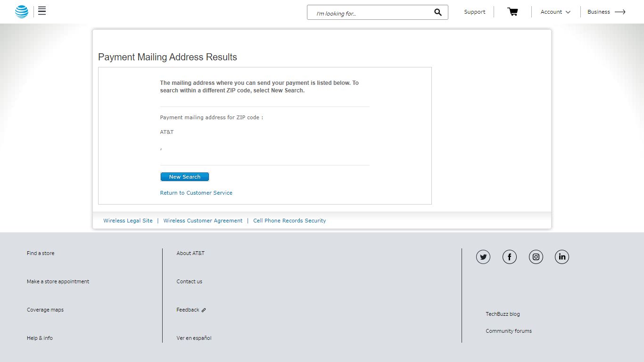Click the Payment Mailing Address Results heading
The width and height of the screenshot is (644, 362).
(x=167, y=57)
